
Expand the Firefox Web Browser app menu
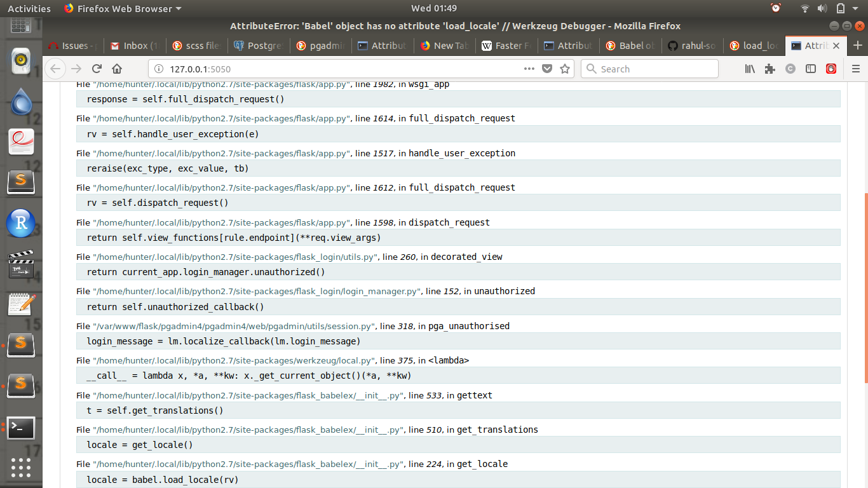pos(122,8)
